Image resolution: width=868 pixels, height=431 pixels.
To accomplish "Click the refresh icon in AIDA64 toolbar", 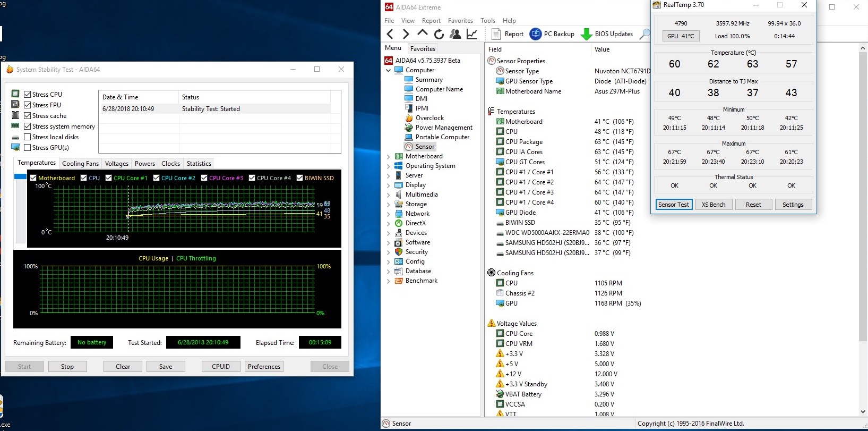I will 439,34.
